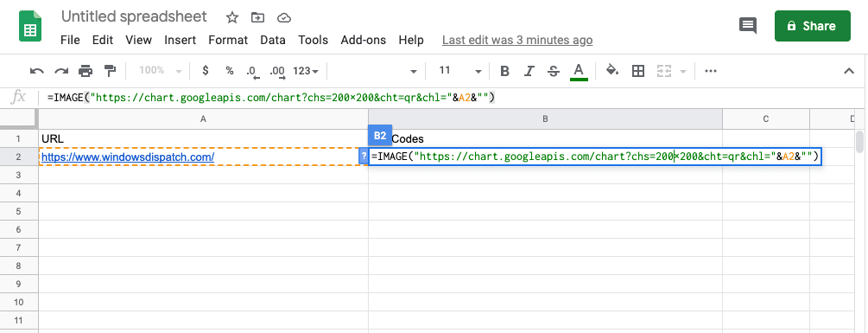The height and width of the screenshot is (333, 868).
Task: Open the Add-ons menu
Action: coord(363,40)
